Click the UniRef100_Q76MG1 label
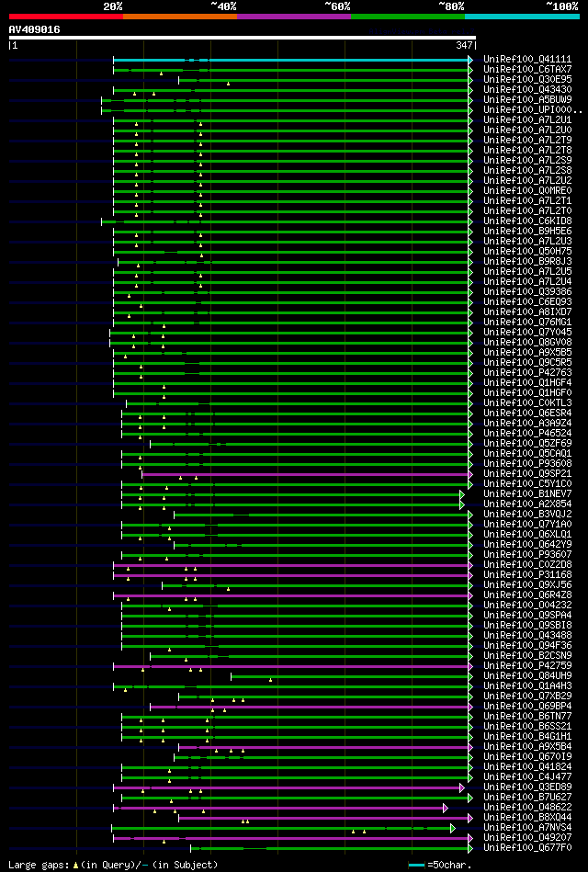The width and height of the screenshot is (588, 872). [527, 322]
